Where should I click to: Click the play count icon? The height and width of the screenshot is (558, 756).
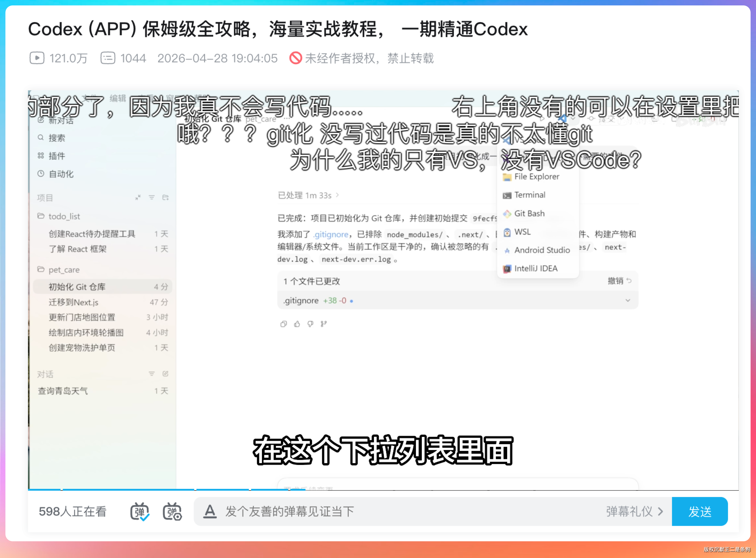[x=37, y=58]
